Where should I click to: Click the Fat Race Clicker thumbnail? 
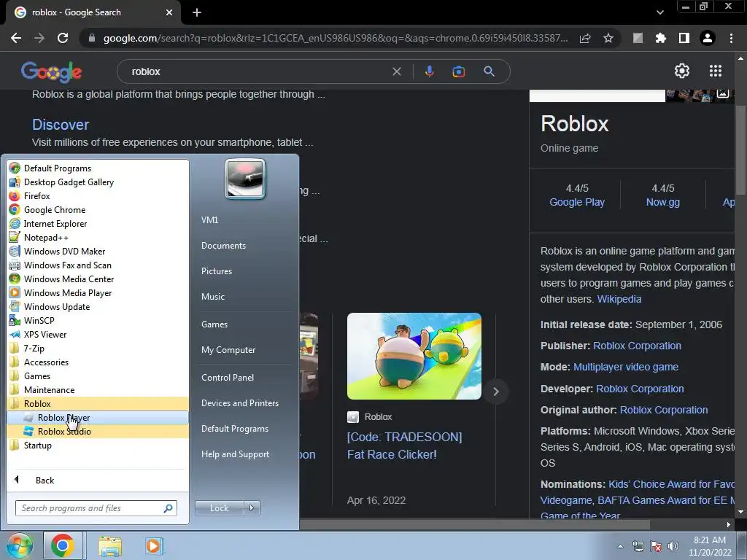pos(414,356)
